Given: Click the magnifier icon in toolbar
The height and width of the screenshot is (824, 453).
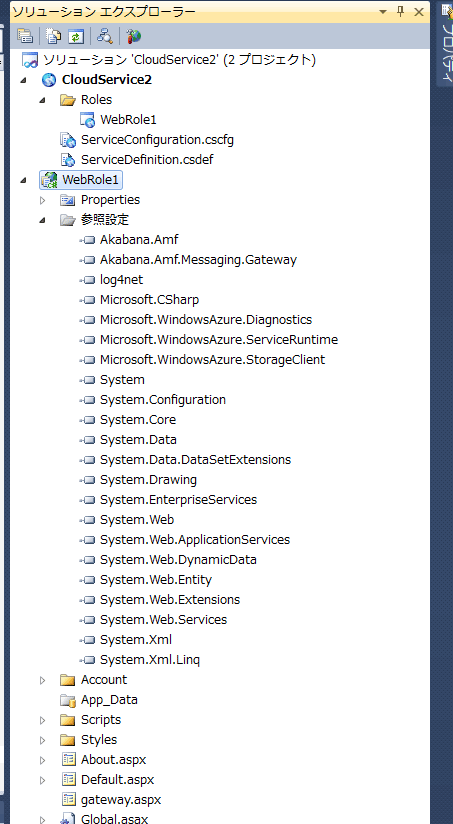Looking at the screenshot, I should (x=105, y=36).
